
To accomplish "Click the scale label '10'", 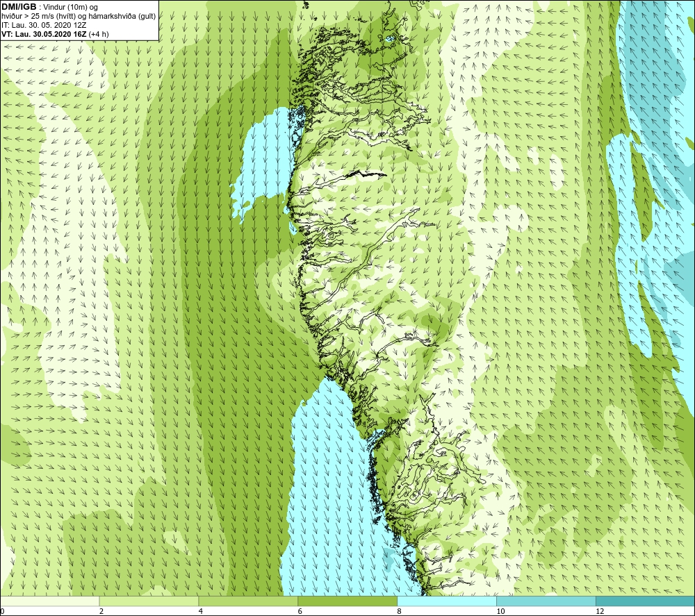I will click(500, 611).
